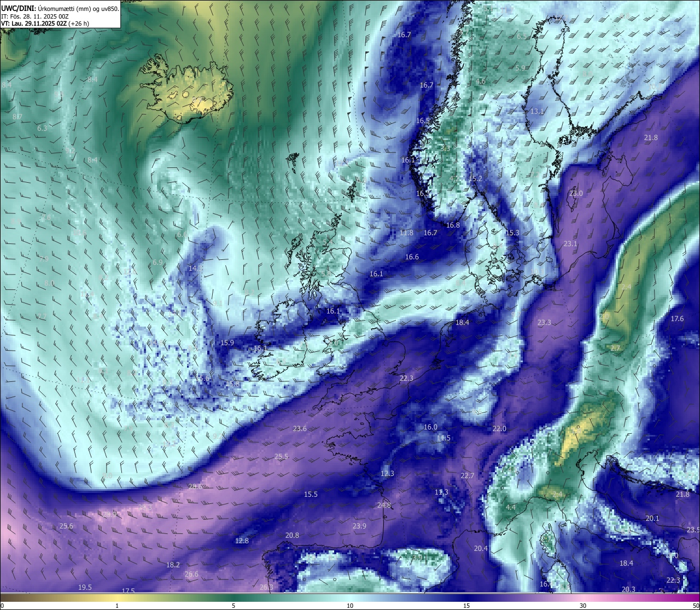Select the map value label '12.3'
Screen dimensions: 700x610
point(387,473)
